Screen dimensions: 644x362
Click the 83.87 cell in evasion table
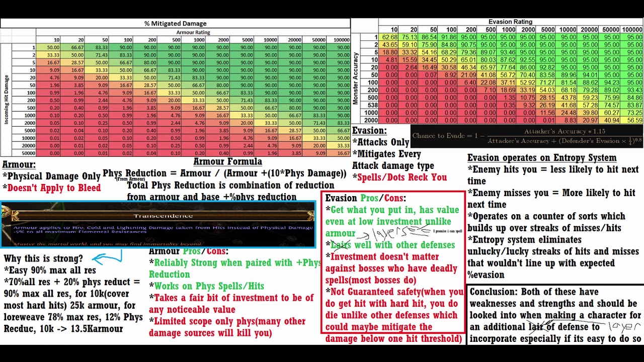[634, 105]
